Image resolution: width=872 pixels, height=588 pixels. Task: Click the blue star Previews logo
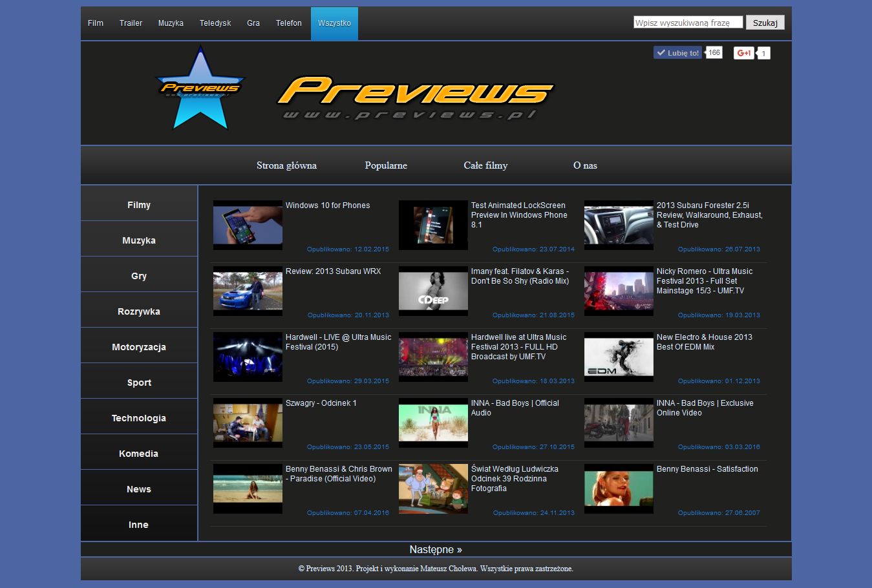click(199, 89)
